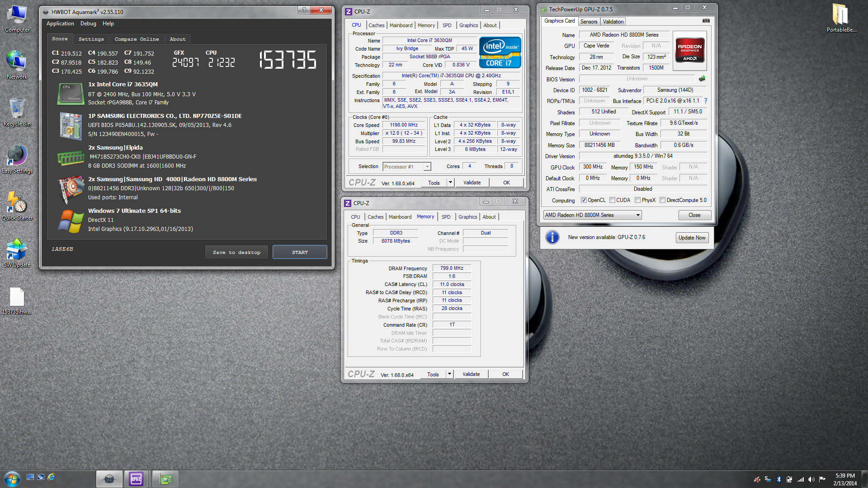
Task: Click the CPU-Z Core Speed value field
Action: [x=404, y=125]
